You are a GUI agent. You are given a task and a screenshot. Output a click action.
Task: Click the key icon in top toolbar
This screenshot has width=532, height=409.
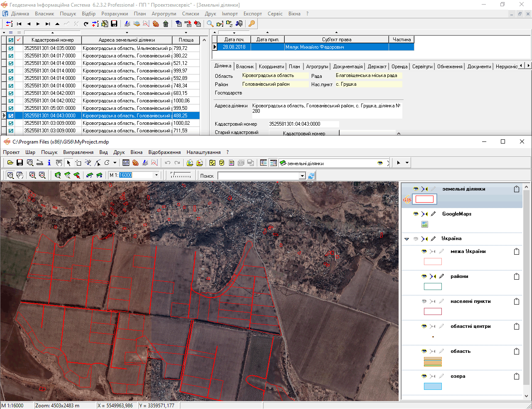pyautogui.click(x=251, y=24)
